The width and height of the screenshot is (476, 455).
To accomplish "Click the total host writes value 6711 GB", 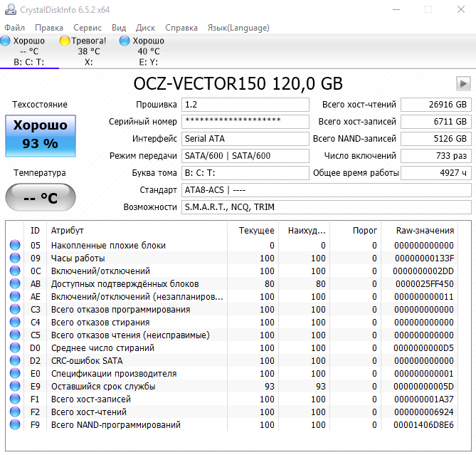I will pos(436,122).
